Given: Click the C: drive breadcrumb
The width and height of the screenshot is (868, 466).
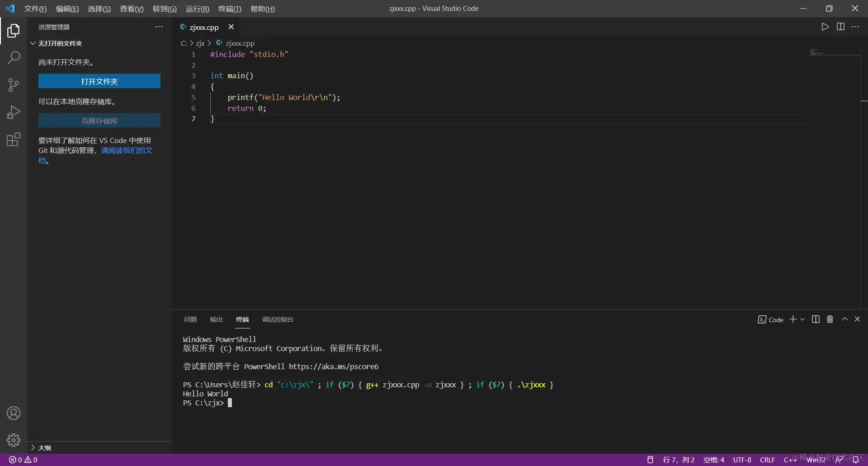Looking at the screenshot, I should coord(184,43).
